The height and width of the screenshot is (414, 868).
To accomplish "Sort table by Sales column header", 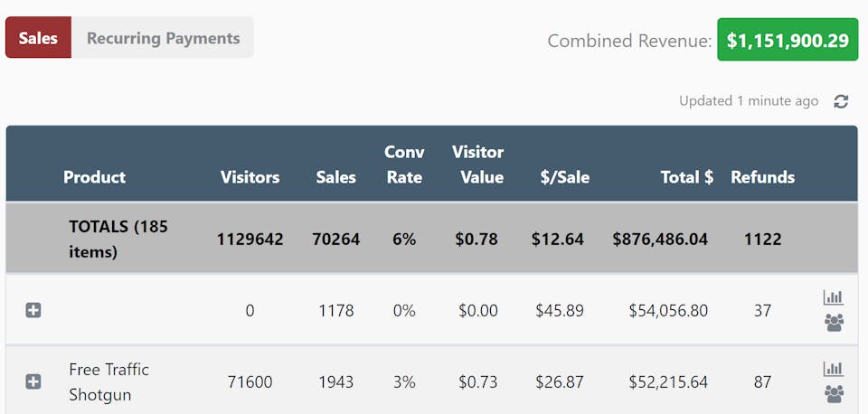I will click(x=336, y=177).
